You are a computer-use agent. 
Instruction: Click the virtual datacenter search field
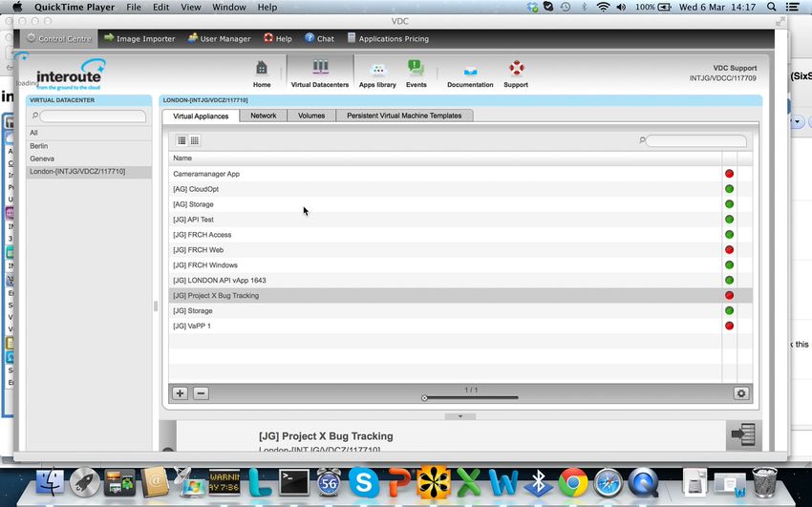93,116
